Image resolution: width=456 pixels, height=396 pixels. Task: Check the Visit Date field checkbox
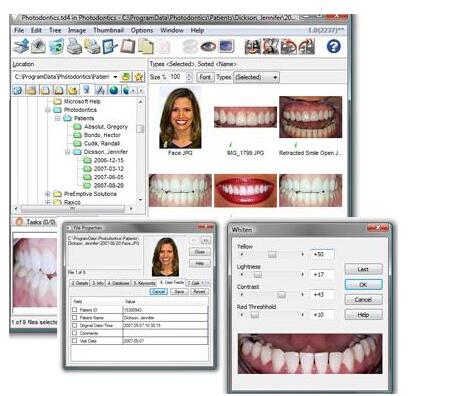tap(75, 340)
